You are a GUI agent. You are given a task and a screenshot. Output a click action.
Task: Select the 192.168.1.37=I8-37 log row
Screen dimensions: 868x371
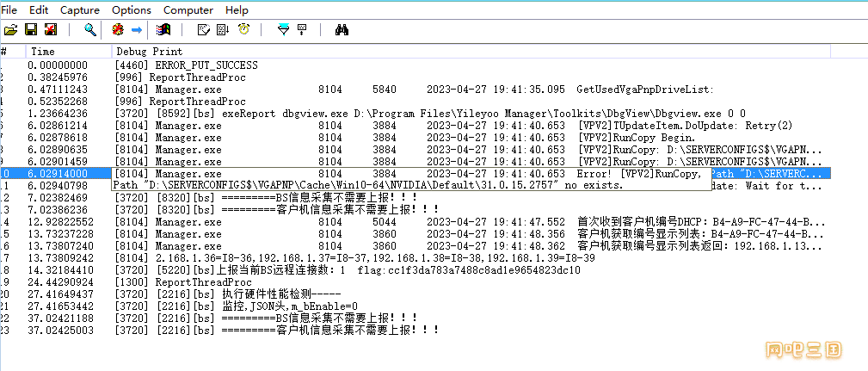pos(416,258)
